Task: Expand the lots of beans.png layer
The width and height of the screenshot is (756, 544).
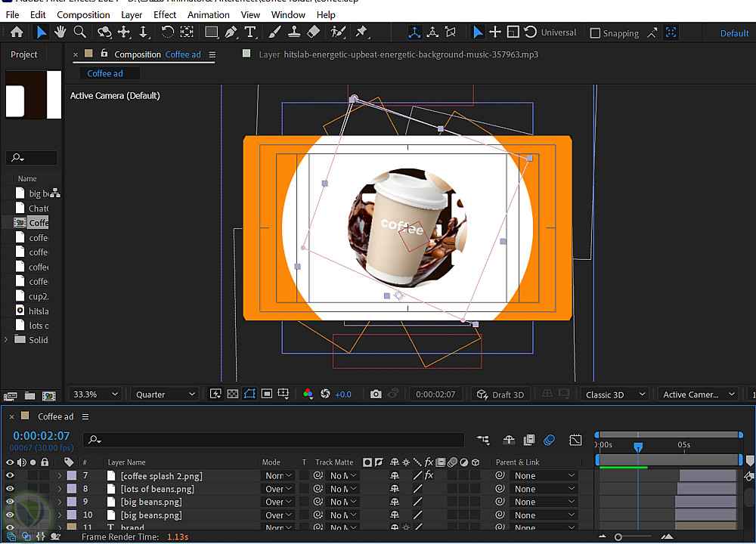Action: [60, 489]
